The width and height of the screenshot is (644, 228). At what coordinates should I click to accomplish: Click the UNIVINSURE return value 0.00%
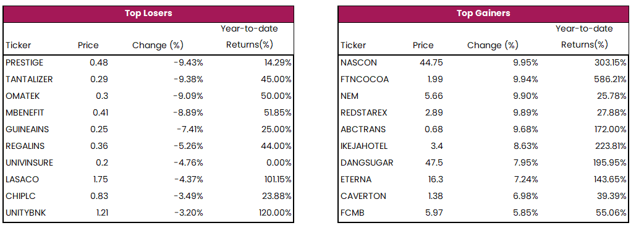pyautogui.click(x=278, y=163)
